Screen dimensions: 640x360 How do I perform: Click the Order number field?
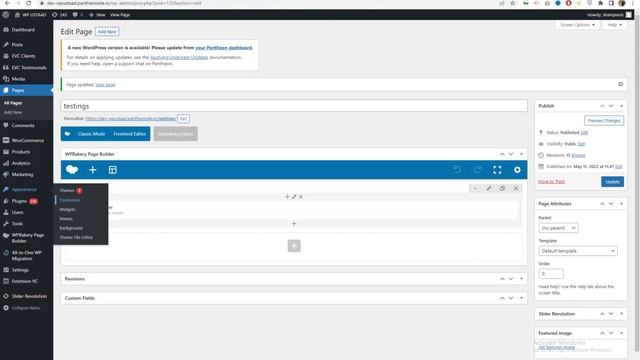pyautogui.click(x=551, y=273)
